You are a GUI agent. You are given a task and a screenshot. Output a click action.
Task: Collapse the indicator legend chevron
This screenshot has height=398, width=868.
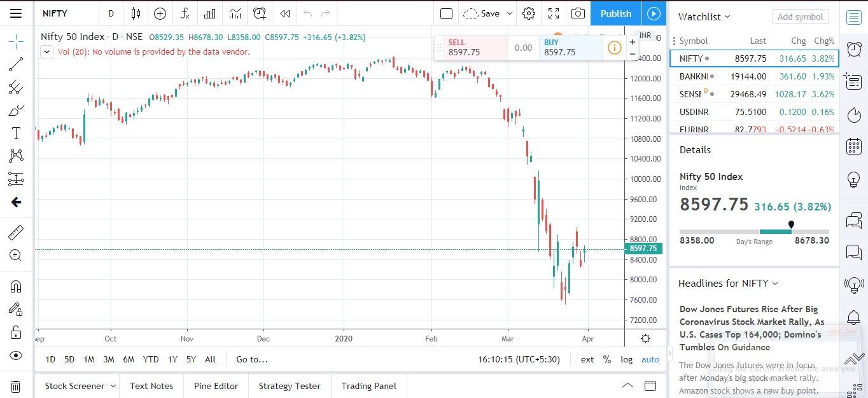(46, 52)
